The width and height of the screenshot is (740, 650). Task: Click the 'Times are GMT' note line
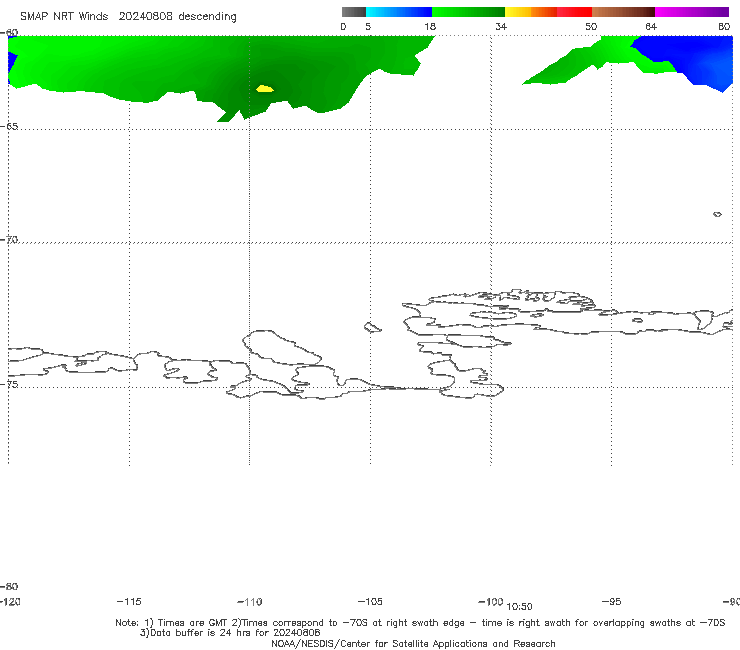(x=420, y=623)
